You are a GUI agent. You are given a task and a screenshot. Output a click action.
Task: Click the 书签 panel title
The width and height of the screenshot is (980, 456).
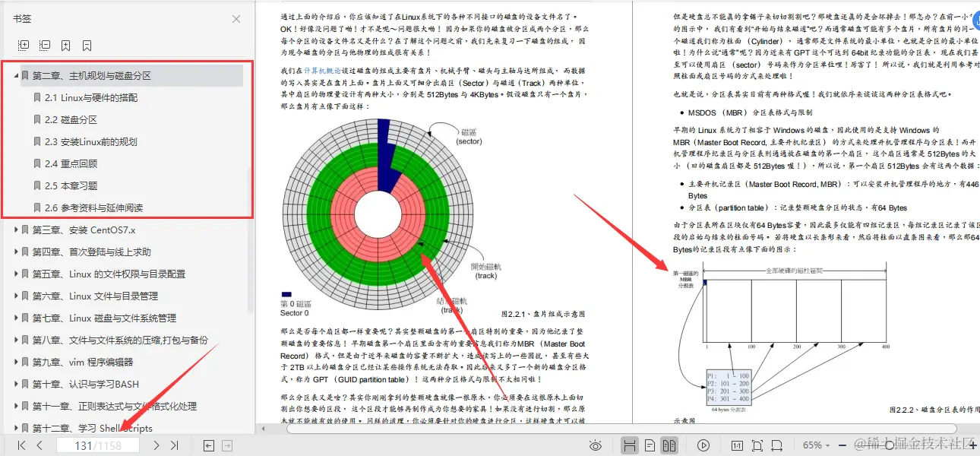click(x=22, y=19)
